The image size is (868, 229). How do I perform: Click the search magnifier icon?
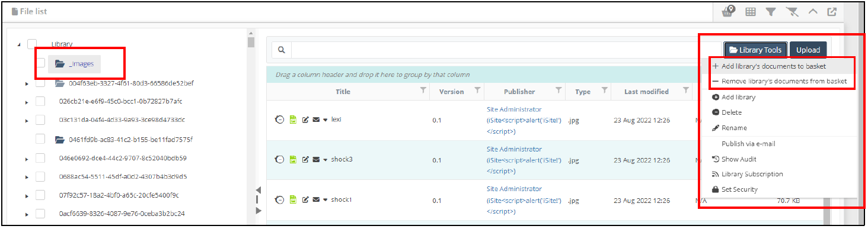coord(282,50)
